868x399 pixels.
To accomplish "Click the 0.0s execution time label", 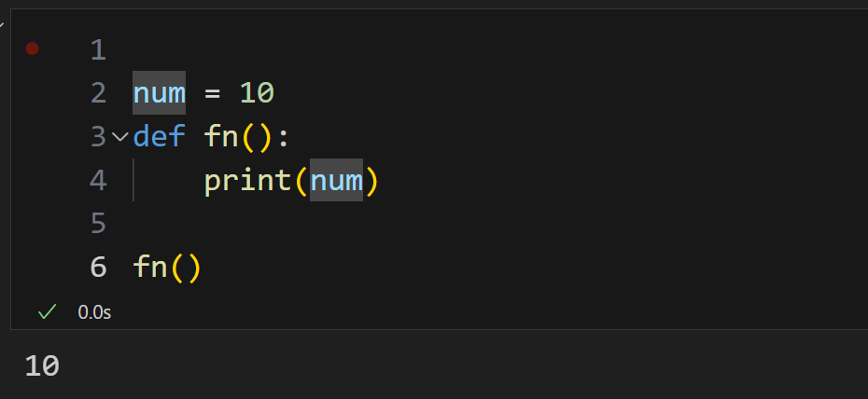I will (94, 313).
